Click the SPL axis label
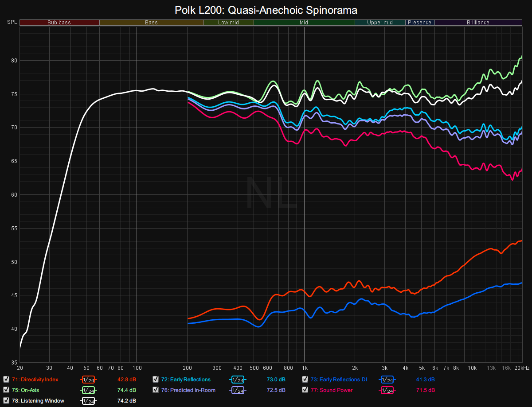The height and width of the screenshot is (407, 532). [x=12, y=23]
